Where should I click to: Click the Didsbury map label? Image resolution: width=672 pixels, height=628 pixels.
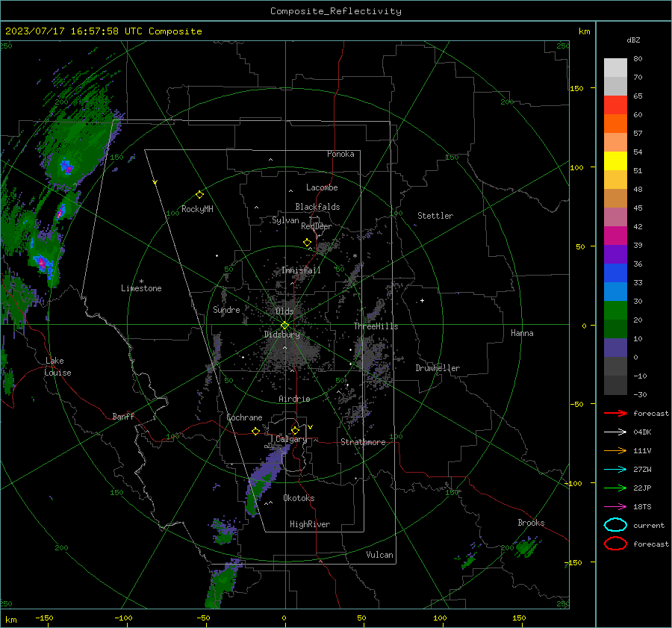pos(282,335)
